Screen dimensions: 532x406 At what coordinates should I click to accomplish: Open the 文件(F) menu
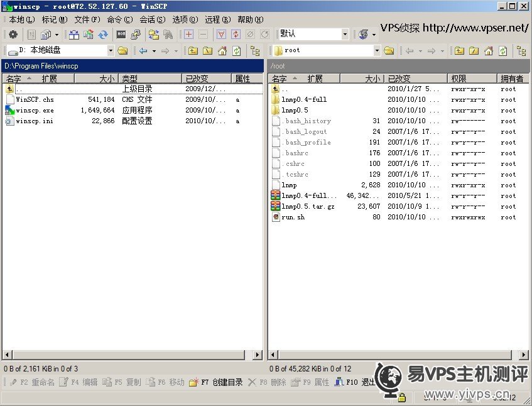tap(87, 19)
